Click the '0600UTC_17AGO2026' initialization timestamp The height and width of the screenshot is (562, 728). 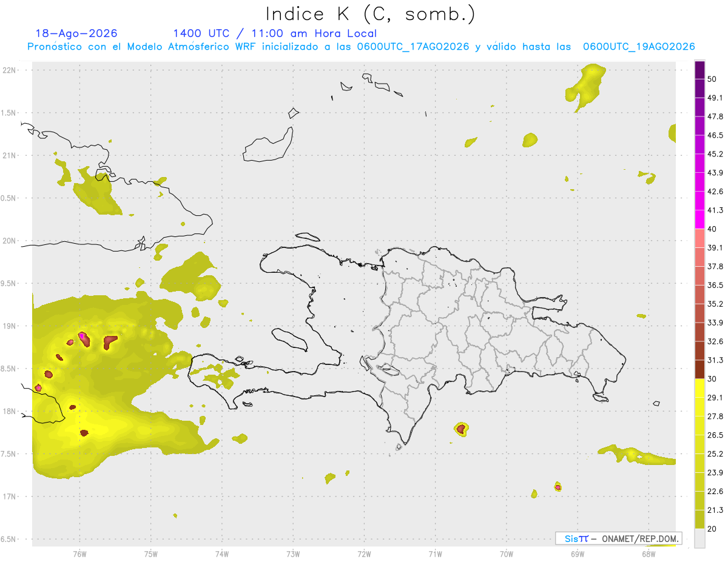tap(413, 47)
